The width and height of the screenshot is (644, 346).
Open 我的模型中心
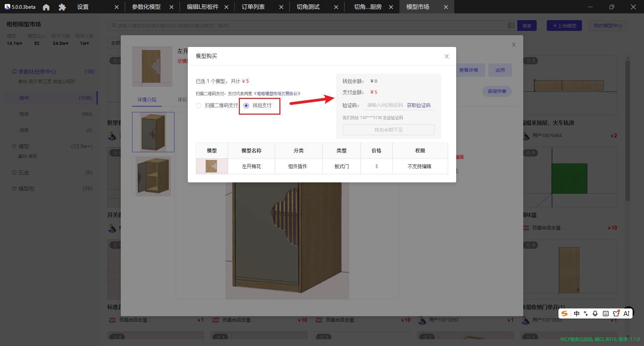click(x=608, y=26)
